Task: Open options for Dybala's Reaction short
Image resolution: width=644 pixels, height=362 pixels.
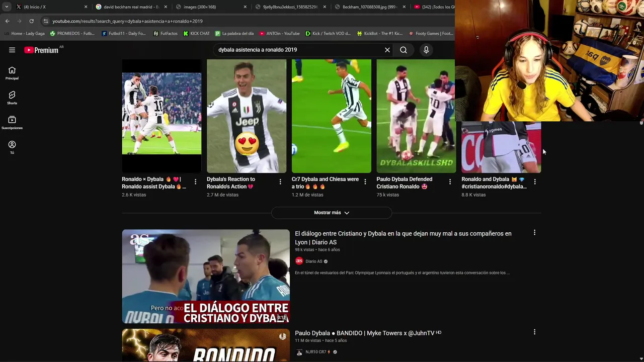Action: pos(280,182)
